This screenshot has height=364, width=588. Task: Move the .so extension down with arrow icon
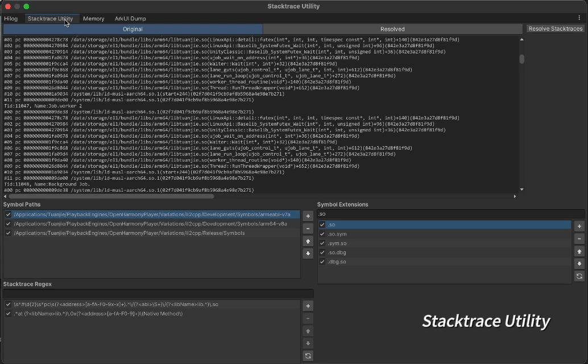pyautogui.click(x=579, y=263)
